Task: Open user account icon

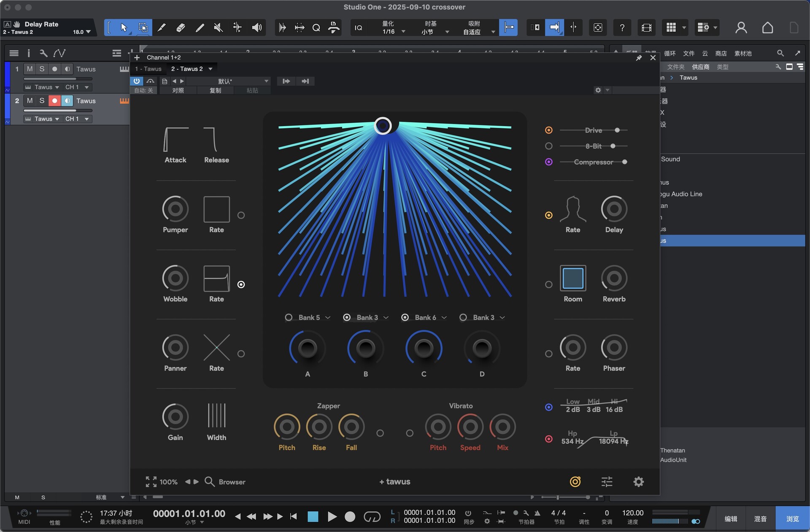Action: coord(741,28)
